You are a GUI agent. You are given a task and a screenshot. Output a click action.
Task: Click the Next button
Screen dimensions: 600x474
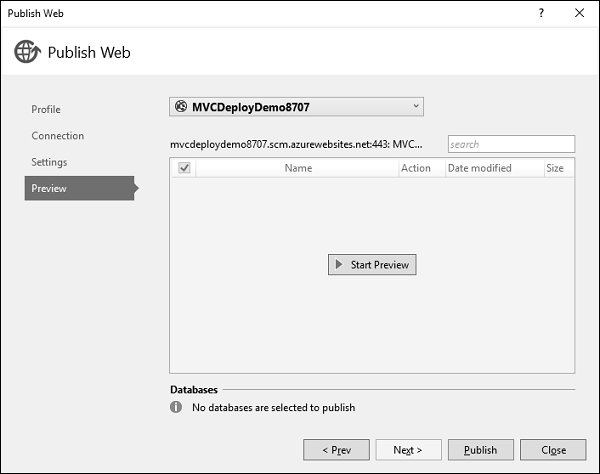[408, 450]
